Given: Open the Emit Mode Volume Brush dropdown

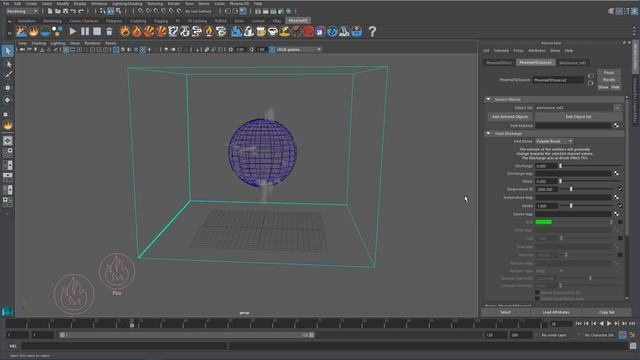Looking at the screenshot, I should pos(554,141).
